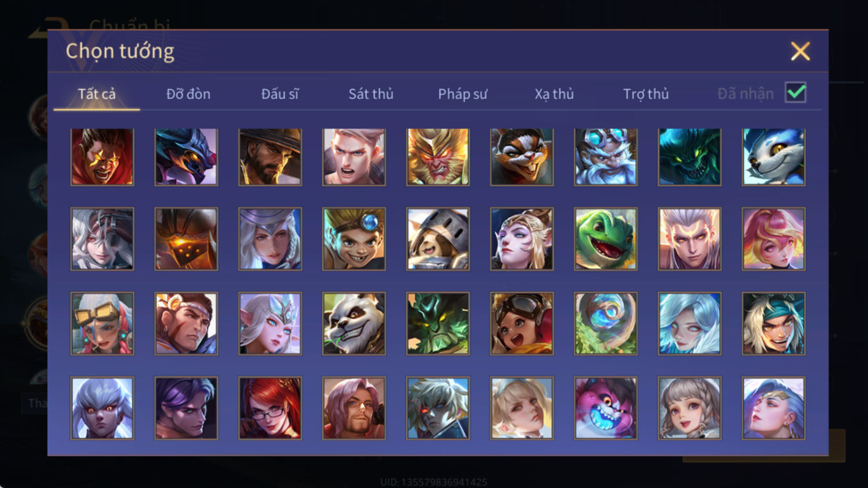Select the armored hamster knight hero
Screen dimensions: 868x488
pyautogui.click(x=438, y=239)
